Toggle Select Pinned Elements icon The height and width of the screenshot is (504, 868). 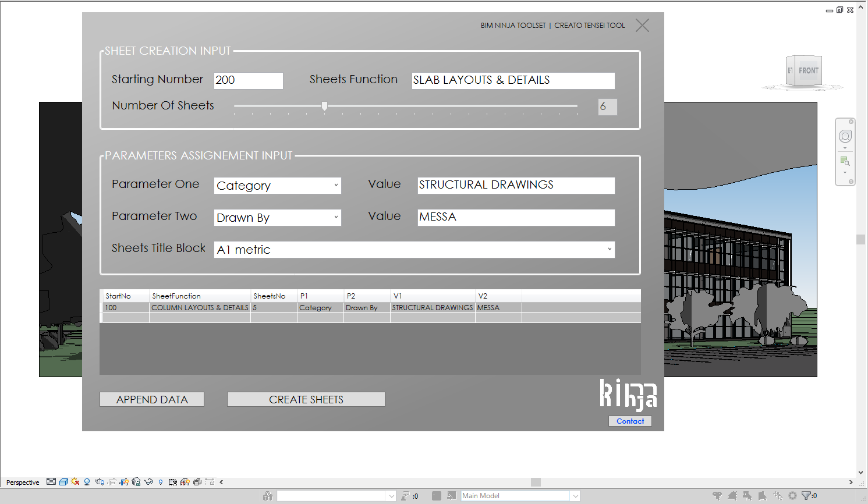click(747, 496)
